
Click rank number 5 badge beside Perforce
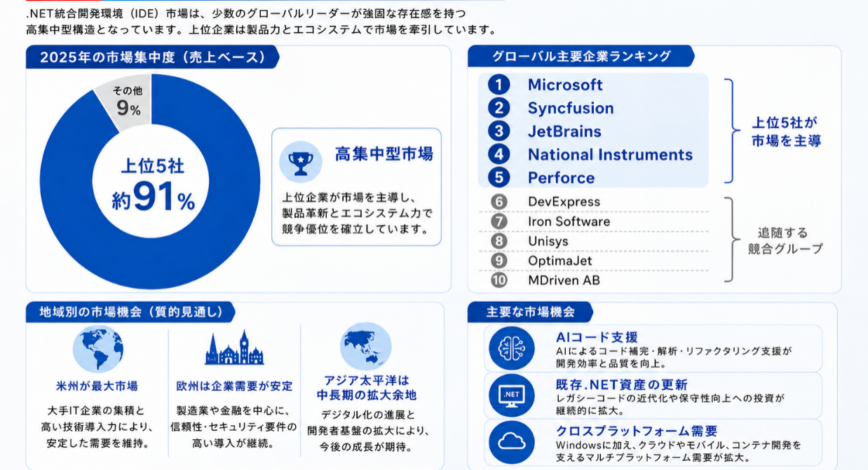(x=499, y=177)
